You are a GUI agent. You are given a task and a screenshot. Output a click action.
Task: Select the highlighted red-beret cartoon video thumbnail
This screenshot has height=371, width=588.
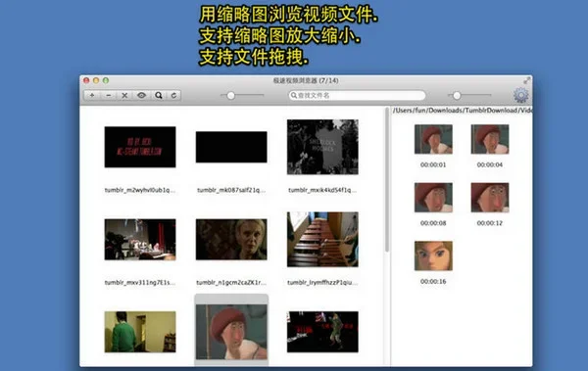pyautogui.click(x=231, y=332)
